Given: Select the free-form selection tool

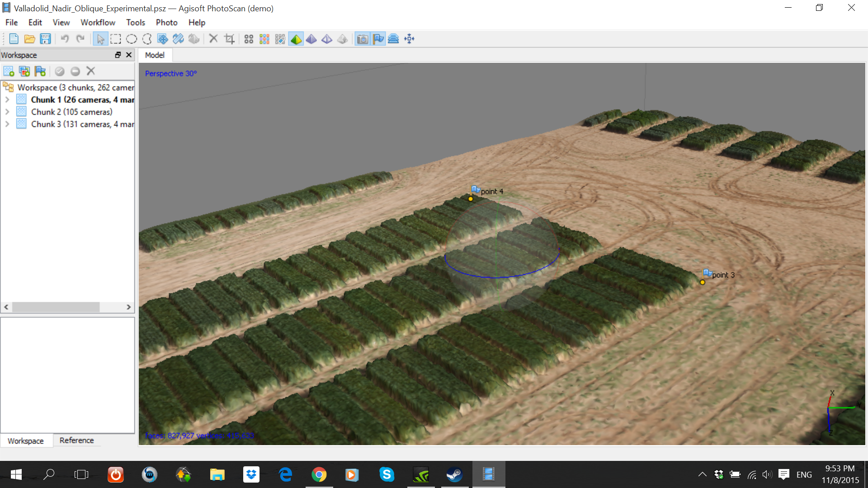Looking at the screenshot, I should click(147, 39).
